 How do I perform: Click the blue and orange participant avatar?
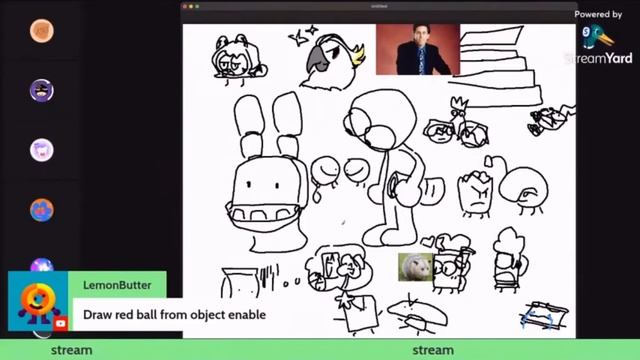click(42, 210)
